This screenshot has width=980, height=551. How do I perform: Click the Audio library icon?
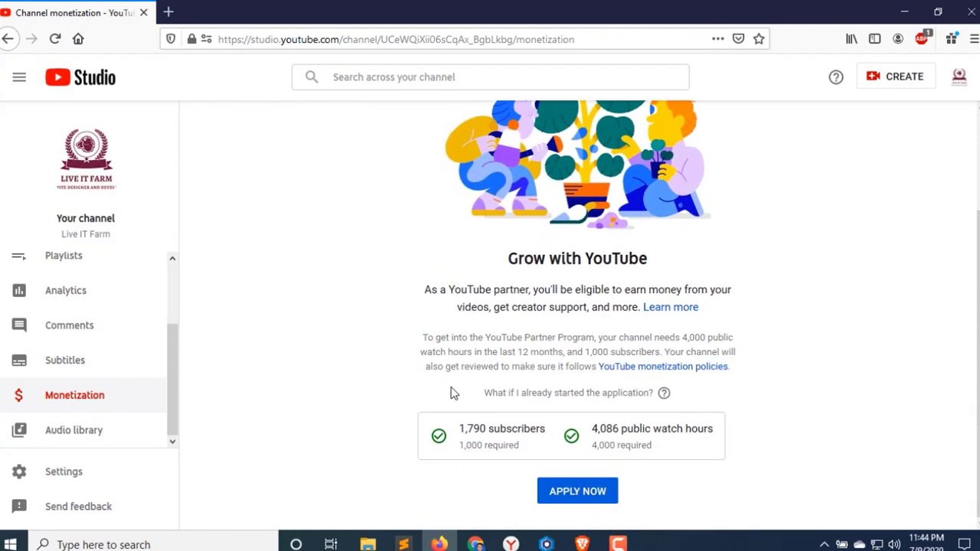tap(19, 430)
